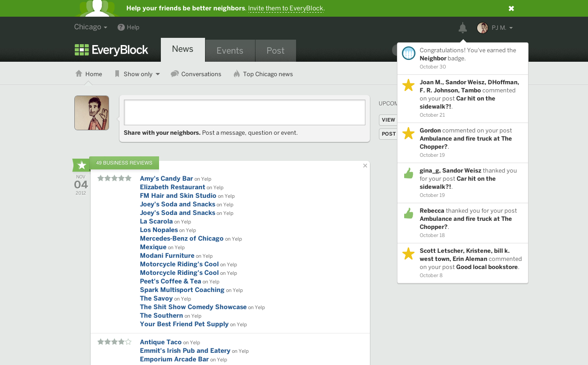Open Mexique review

153,247
